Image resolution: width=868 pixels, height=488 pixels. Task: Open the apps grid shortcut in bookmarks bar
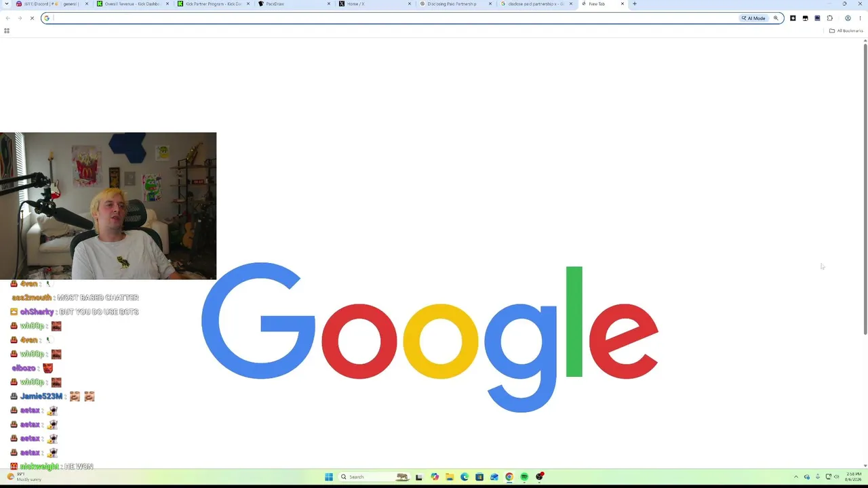[x=7, y=30]
